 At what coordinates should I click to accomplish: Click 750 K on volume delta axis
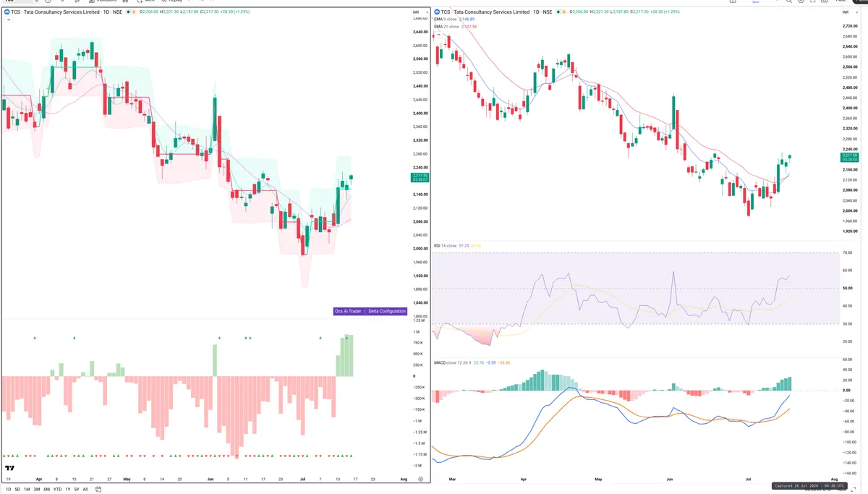pyautogui.click(x=418, y=342)
